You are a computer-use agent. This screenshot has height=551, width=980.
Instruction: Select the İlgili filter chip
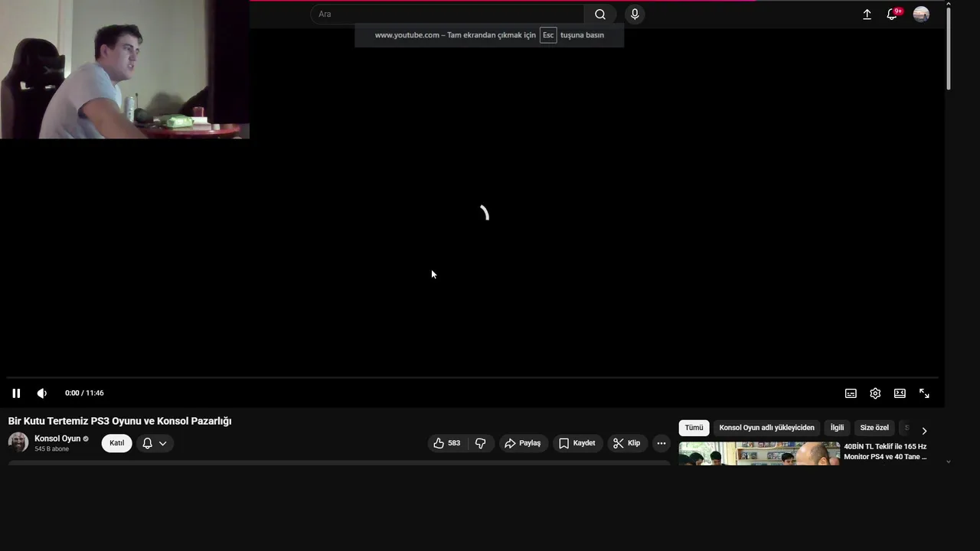tap(837, 428)
